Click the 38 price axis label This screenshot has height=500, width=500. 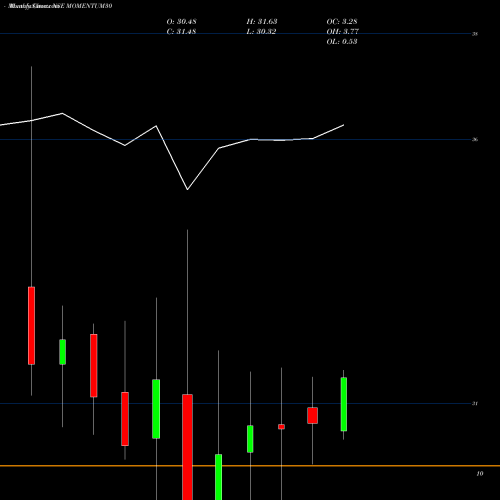click(x=475, y=34)
